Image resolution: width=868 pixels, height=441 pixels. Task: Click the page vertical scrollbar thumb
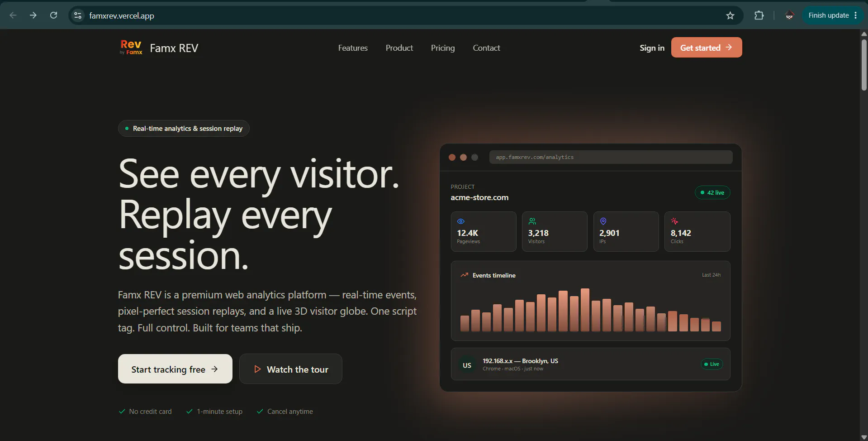click(x=864, y=65)
